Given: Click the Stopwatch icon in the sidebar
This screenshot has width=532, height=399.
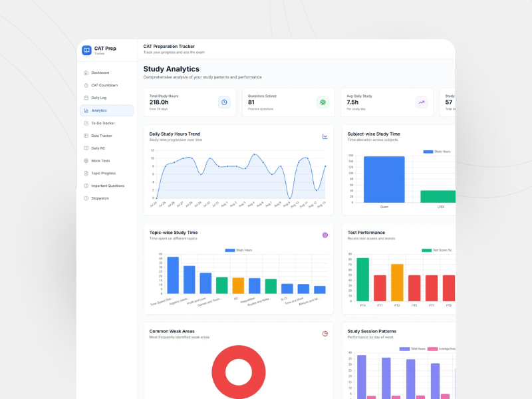Looking at the screenshot, I should [x=86, y=198].
